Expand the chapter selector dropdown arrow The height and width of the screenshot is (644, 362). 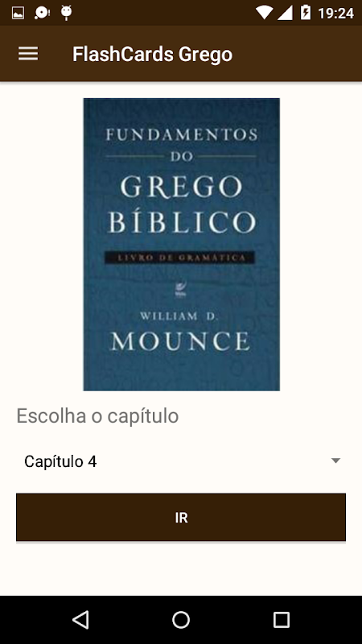(335, 460)
